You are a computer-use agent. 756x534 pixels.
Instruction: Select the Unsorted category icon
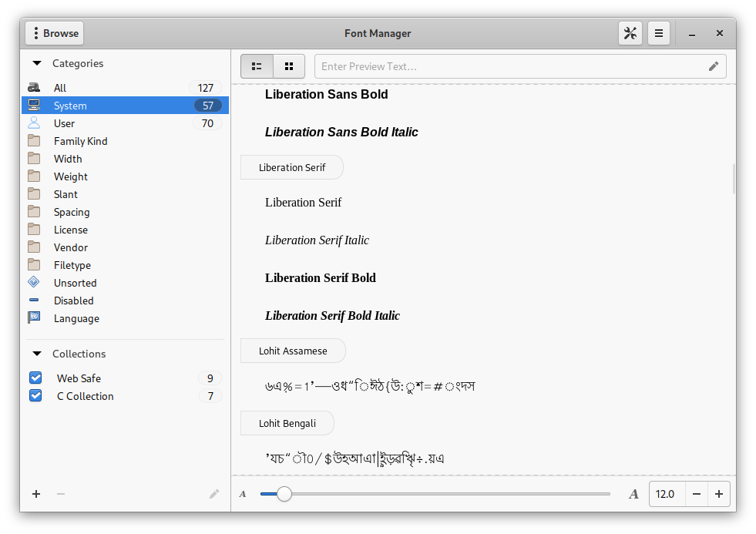[34, 283]
